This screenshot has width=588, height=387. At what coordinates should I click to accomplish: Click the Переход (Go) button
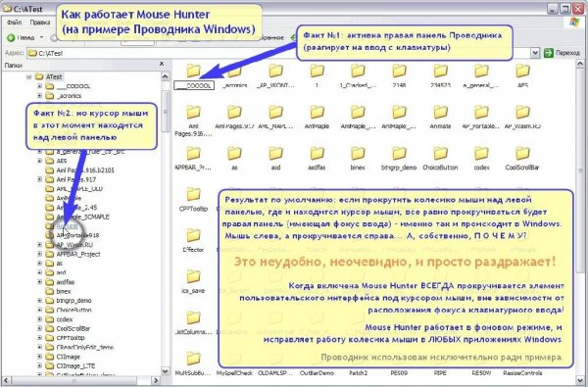(x=562, y=53)
